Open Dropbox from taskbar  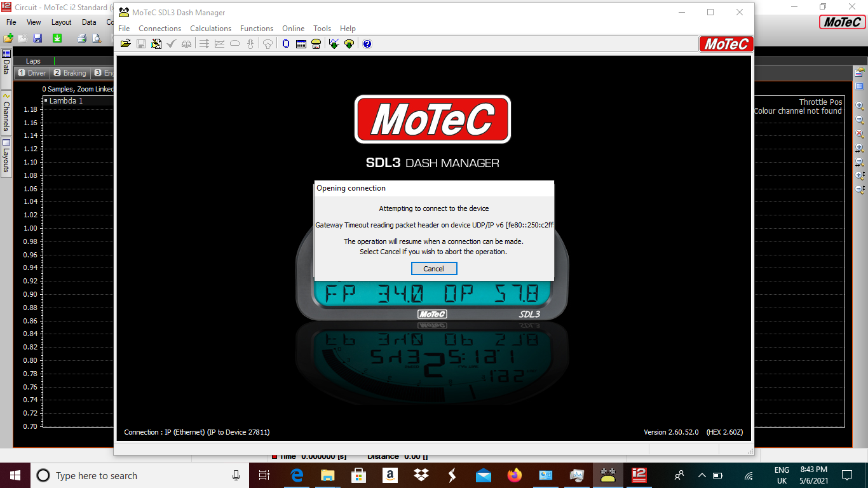[x=421, y=475]
